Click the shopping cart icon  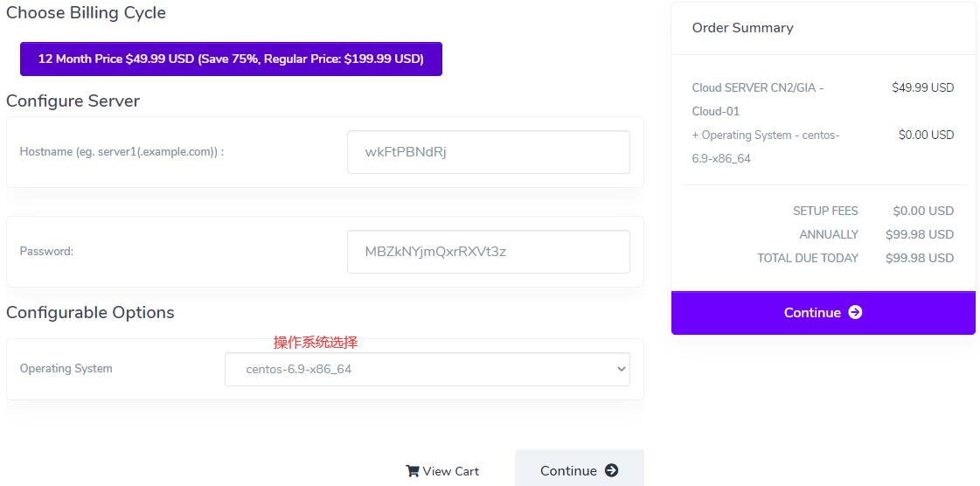(412, 471)
